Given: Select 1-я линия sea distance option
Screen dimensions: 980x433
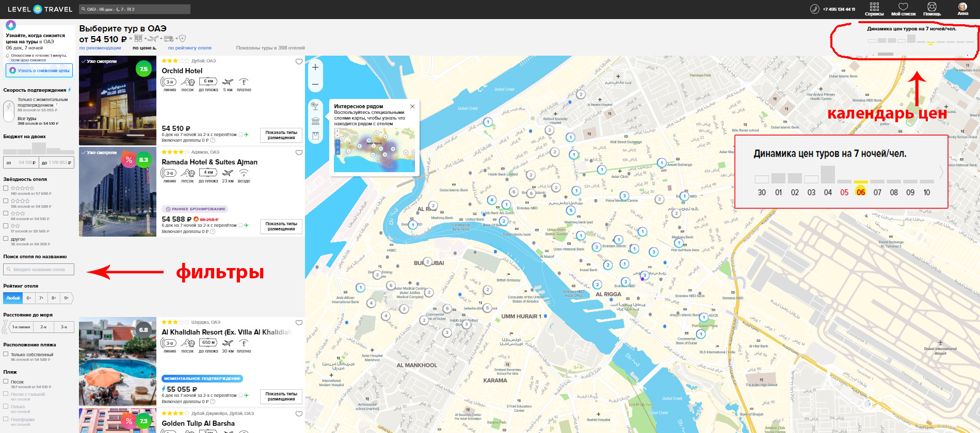Looking at the screenshot, I should [x=21, y=327].
